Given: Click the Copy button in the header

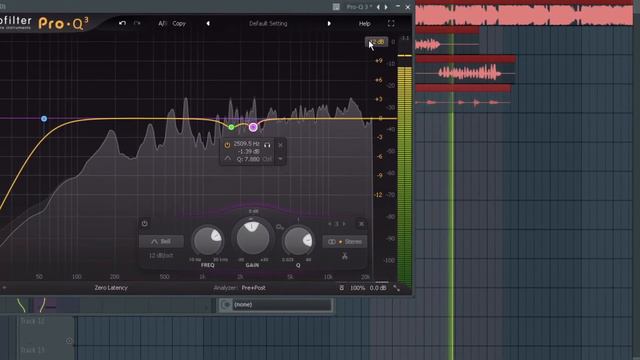Looking at the screenshot, I should 179,24.
